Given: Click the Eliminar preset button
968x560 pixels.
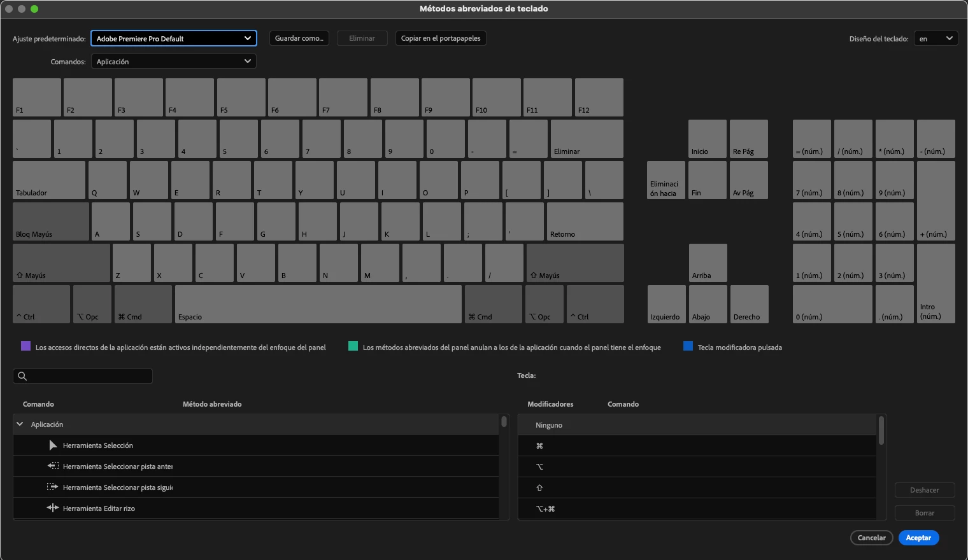Looking at the screenshot, I should [x=362, y=38].
